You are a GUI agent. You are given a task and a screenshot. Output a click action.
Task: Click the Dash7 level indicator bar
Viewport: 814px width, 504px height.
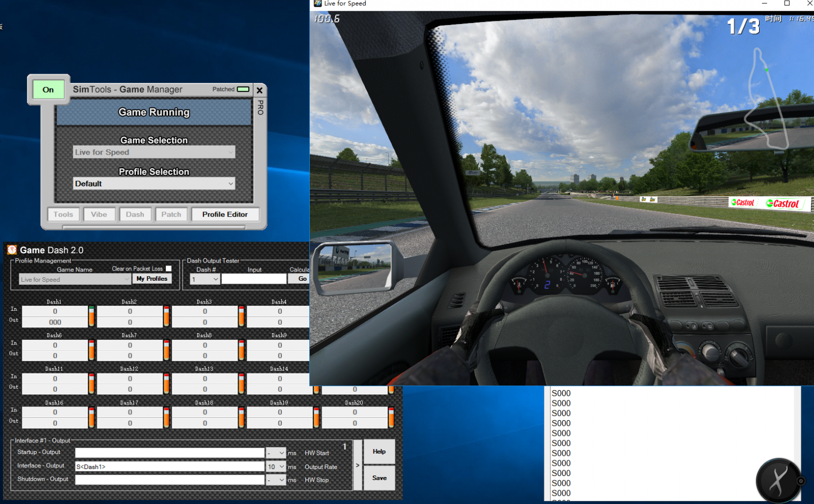click(166, 350)
